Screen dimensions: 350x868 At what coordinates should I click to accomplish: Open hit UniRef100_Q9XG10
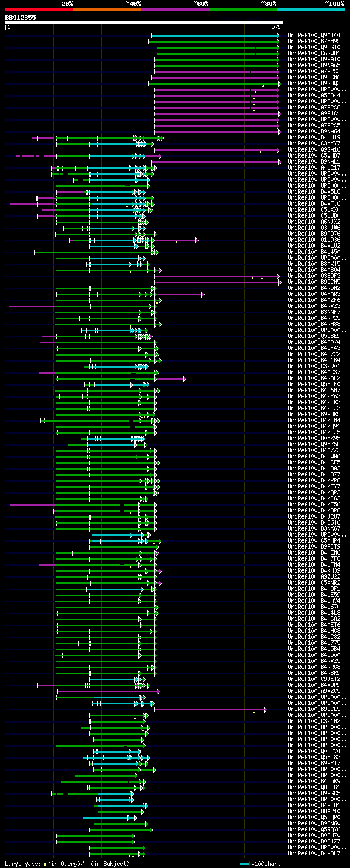314,48
